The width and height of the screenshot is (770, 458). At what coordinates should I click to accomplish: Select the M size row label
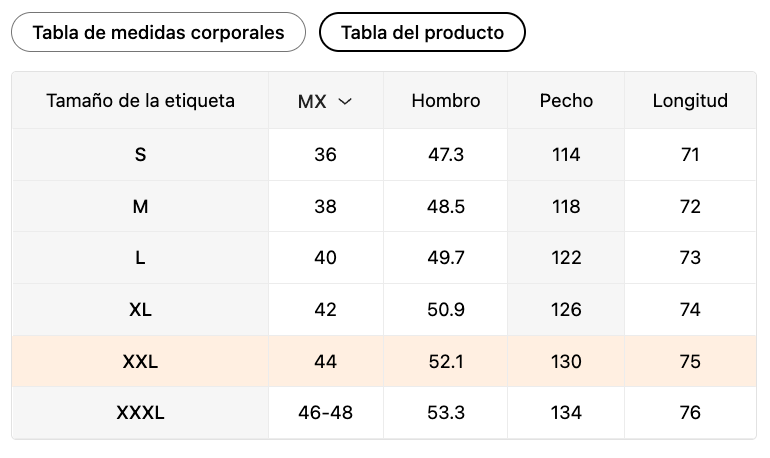pyautogui.click(x=140, y=207)
